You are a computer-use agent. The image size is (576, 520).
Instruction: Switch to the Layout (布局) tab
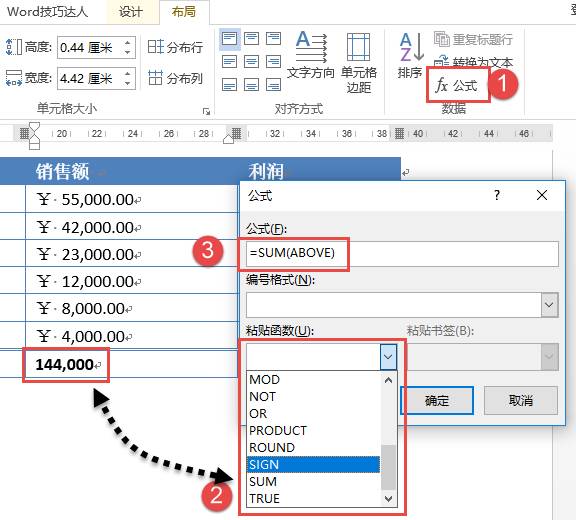(x=184, y=12)
